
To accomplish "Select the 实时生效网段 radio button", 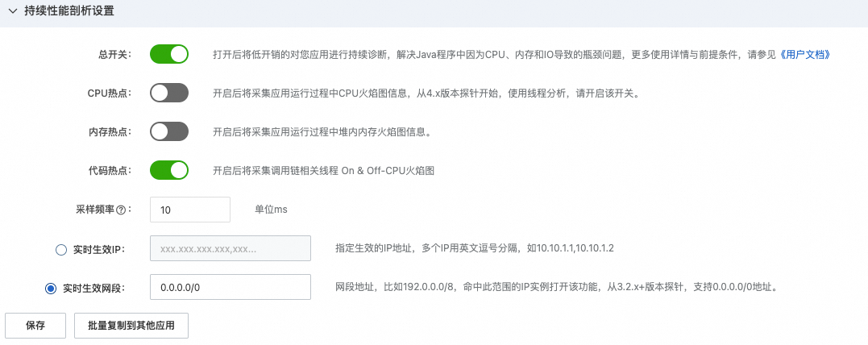I will (51, 288).
